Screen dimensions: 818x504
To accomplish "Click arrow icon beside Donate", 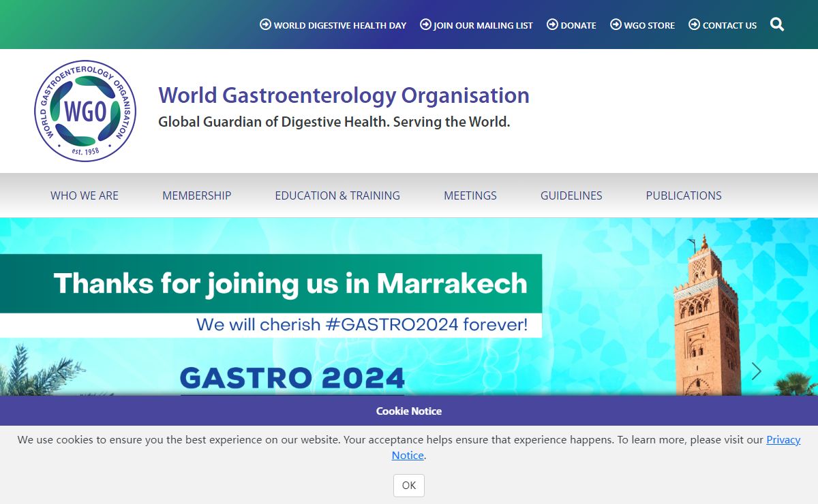I will (x=553, y=25).
